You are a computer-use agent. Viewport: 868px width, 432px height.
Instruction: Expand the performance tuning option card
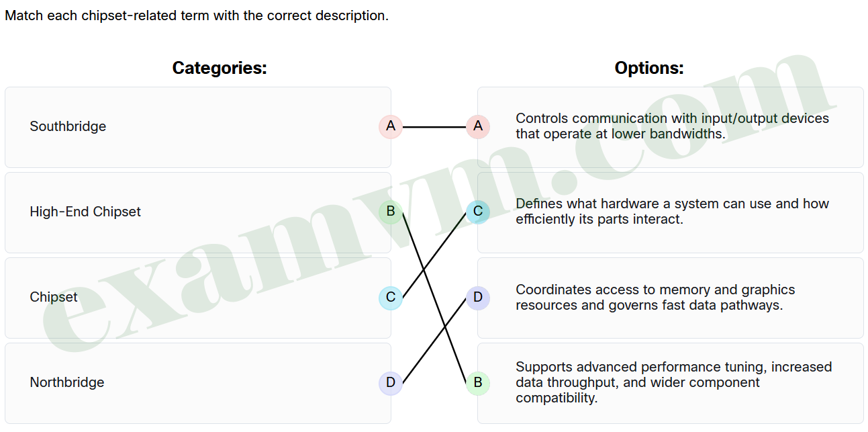point(670,382)
